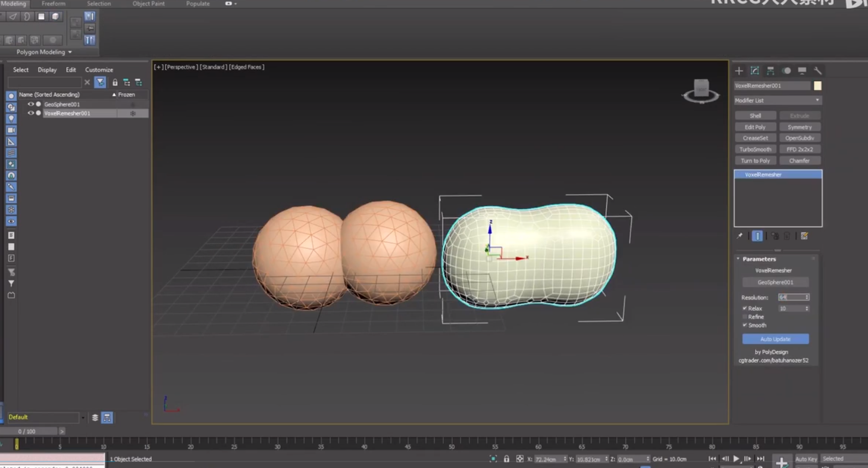This screenshot has width=868, height=468.
Task: Toggle Show End Result below modifier stack
Action: coord(757,236)
